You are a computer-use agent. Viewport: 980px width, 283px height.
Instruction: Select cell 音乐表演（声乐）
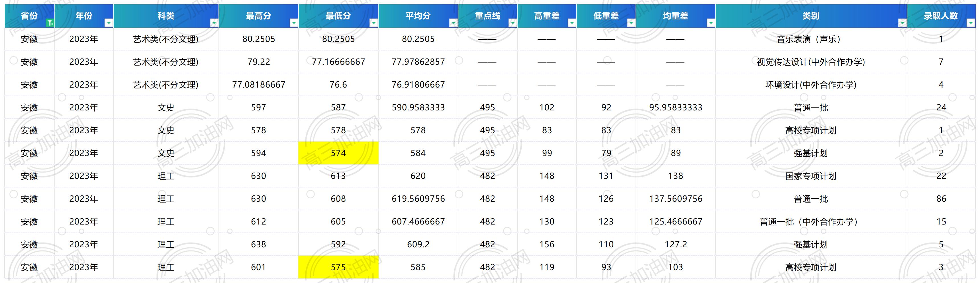[811, 39]
